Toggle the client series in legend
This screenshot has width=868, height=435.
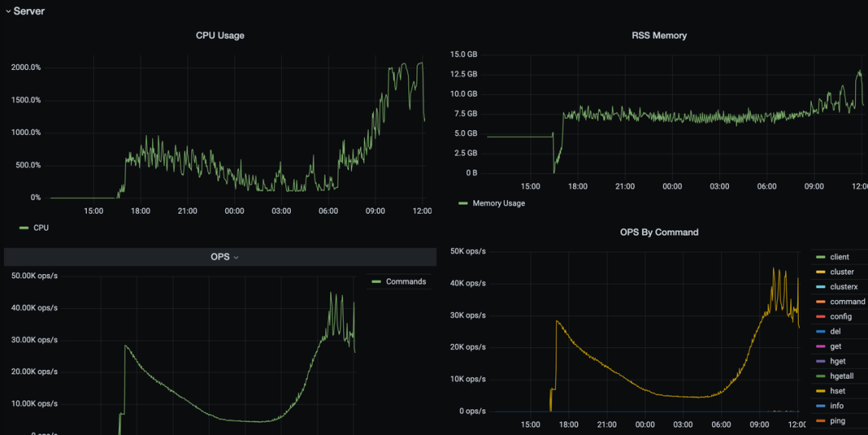[x=839, y=257]
